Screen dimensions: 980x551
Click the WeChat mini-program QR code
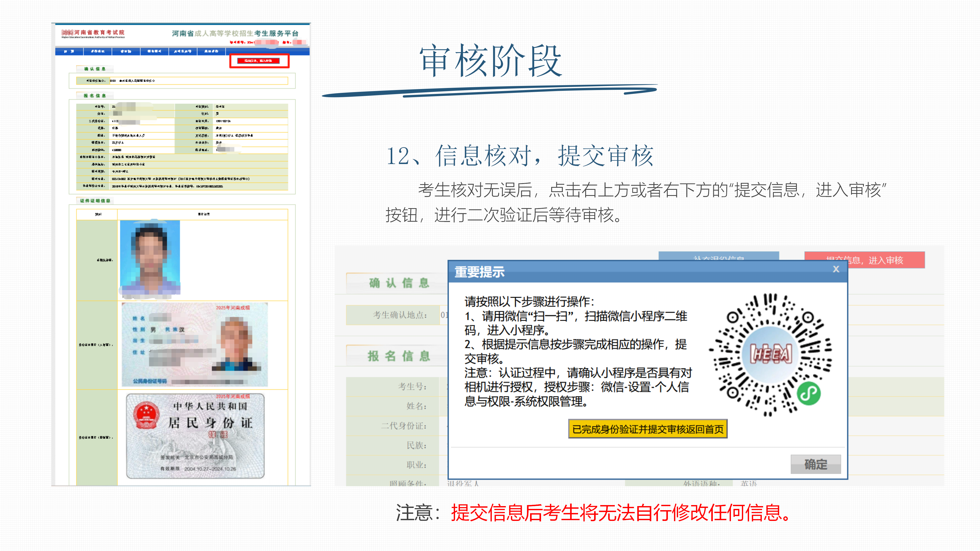point(770,354)
